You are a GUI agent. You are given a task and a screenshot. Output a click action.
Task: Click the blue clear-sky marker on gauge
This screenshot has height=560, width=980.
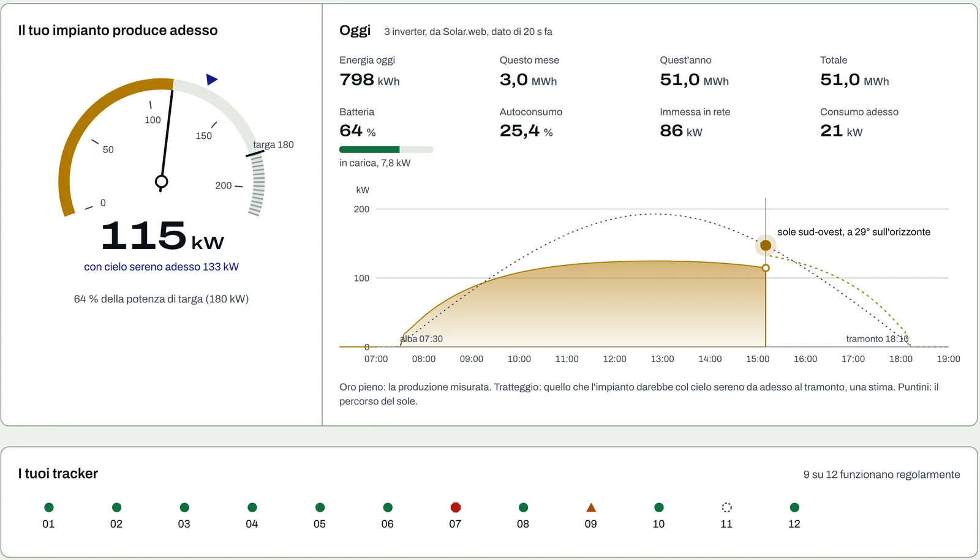212,80
